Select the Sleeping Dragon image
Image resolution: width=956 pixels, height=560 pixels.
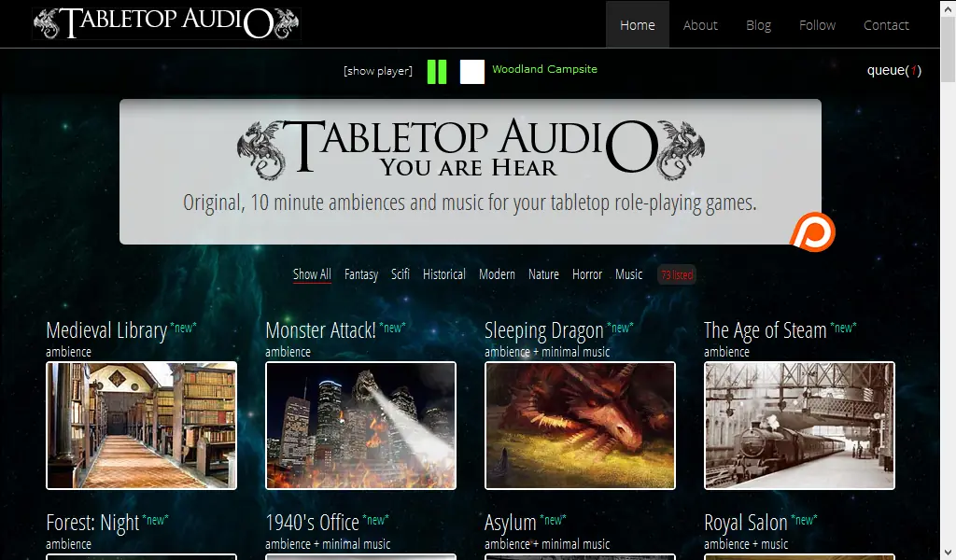[x=580, y=426]
